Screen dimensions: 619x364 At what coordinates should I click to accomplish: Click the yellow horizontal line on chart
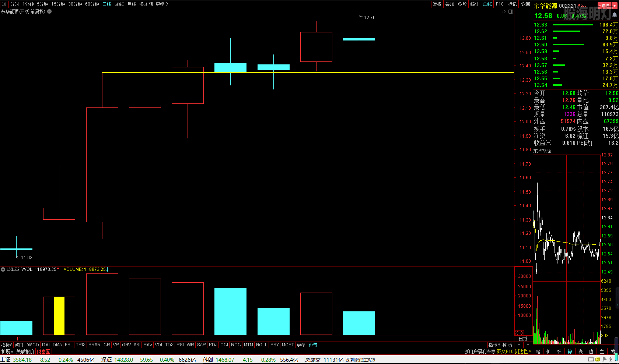click(x=308, y=73)
